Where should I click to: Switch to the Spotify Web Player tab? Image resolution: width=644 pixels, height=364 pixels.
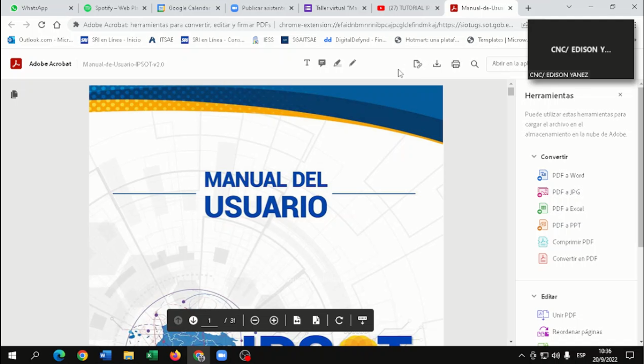[113, 8]
